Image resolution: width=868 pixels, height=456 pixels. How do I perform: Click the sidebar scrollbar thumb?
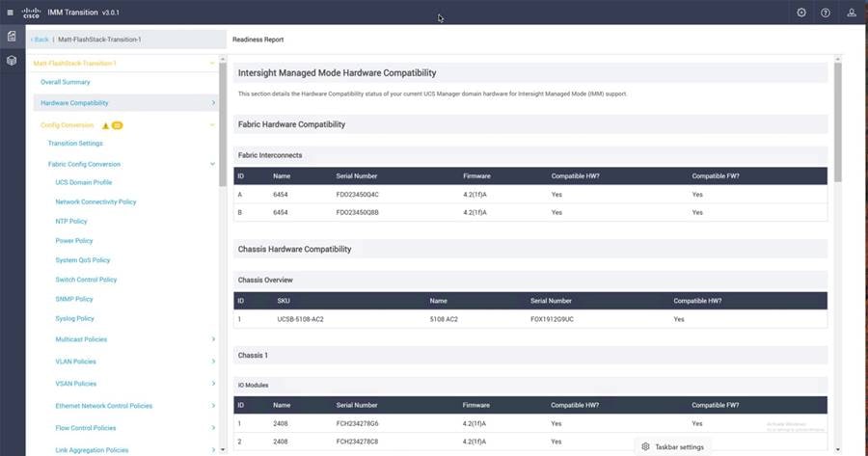point(223,124)
